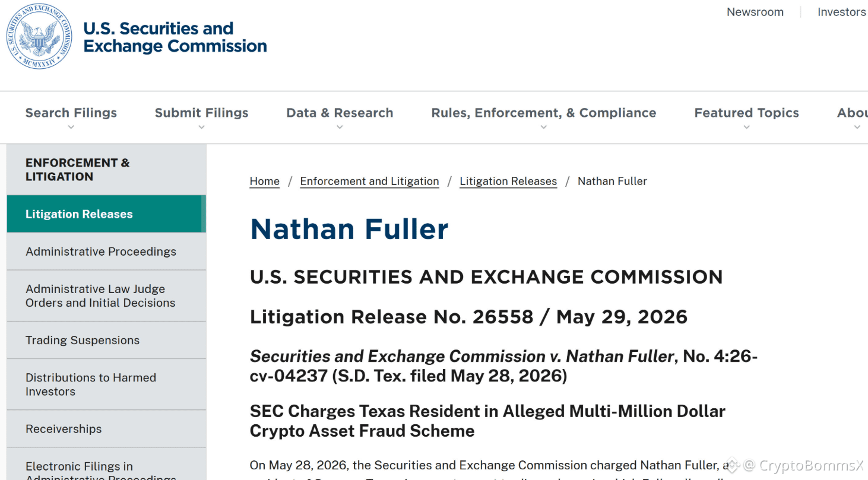The height and width of the screenshot is (480, 868).
Task: Open Trading Suspensions sidebar item
Action: [x=106, y=340]
